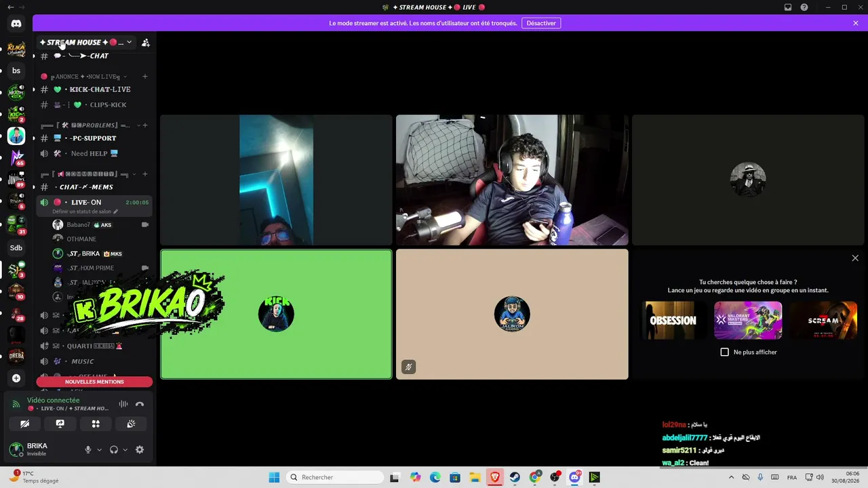868x488 pixels.
Task: Click the add a server plus icon
Action: coord(16,378)
